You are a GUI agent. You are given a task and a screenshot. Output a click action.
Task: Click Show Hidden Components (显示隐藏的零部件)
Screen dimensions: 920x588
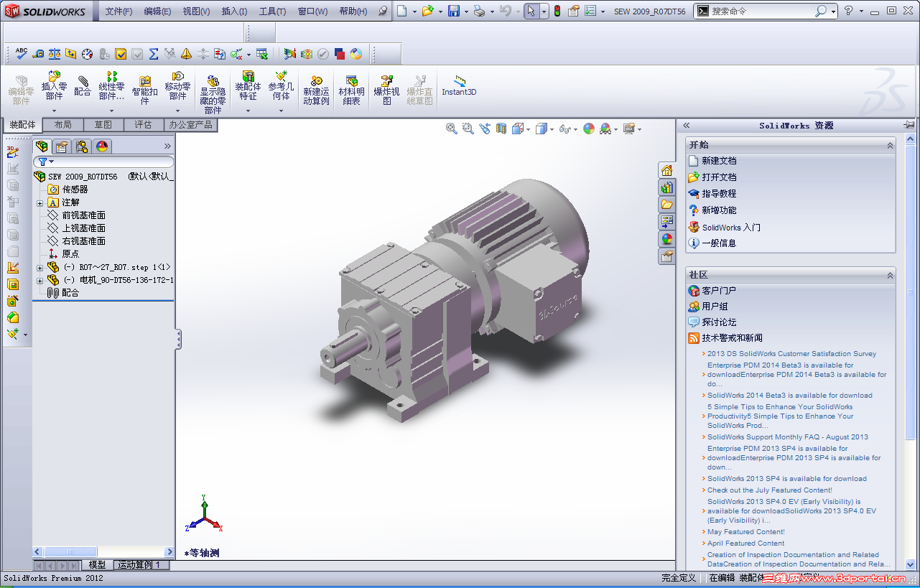[213, 93]
